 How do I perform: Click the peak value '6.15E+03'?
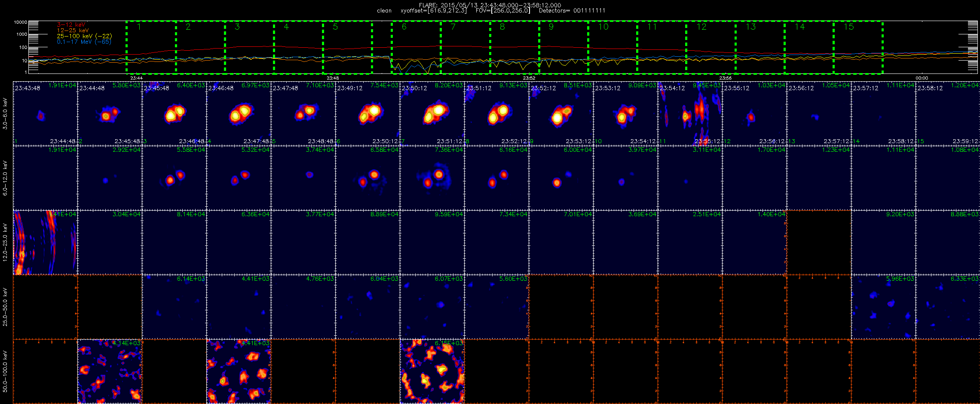[449, 343]
